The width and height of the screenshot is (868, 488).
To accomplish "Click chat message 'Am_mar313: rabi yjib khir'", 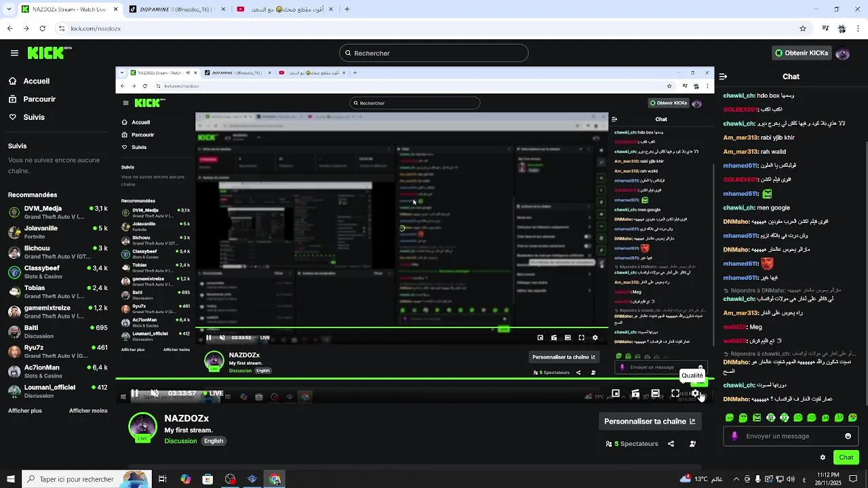I will point(759,138).
